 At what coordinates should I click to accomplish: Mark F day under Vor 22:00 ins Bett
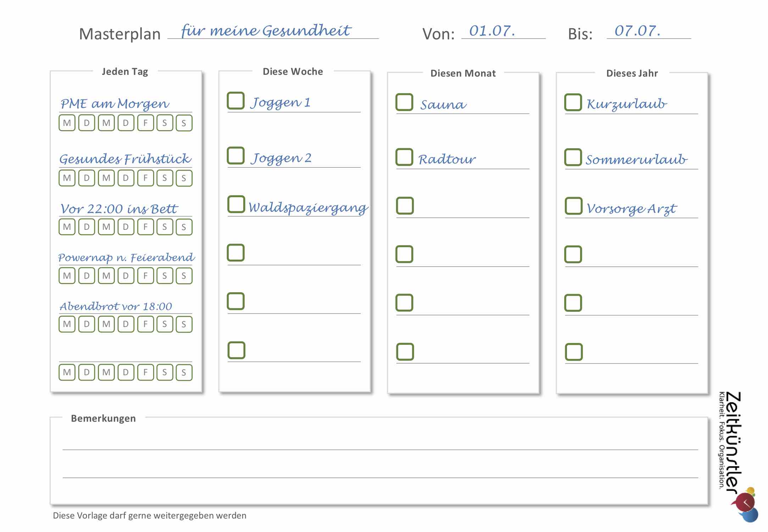[x=145, y=227]
